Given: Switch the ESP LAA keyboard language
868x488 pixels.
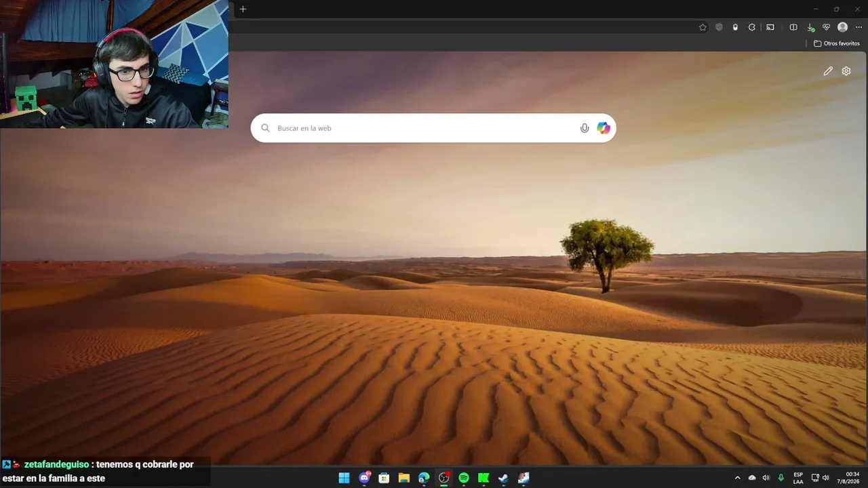Looking at the screenshot, I should [798, 478].
